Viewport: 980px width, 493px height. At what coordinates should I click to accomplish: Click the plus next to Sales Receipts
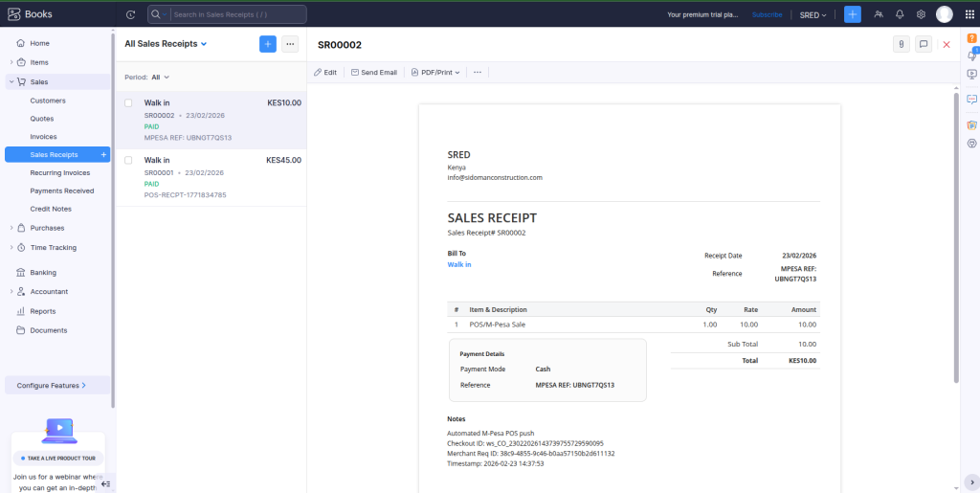103,154
